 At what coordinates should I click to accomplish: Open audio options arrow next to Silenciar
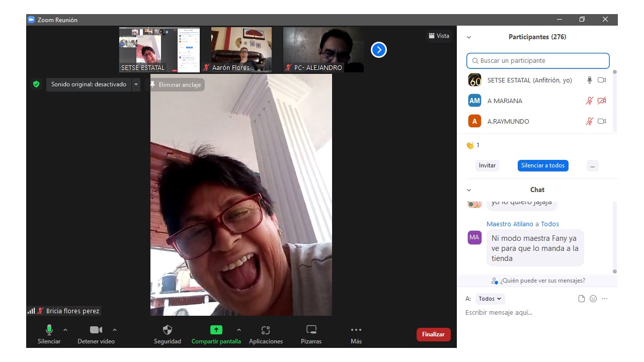tap(65, 330)
